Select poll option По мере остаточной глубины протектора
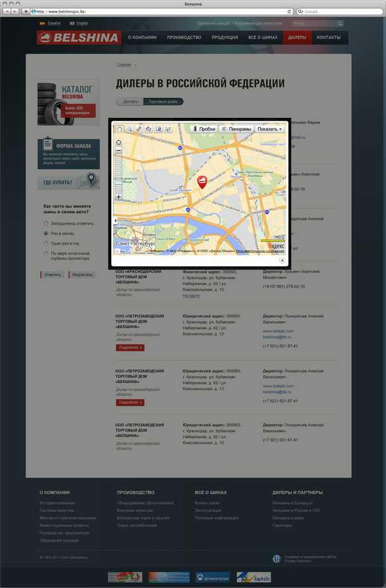The width and height of the screenshot is (386, 588). click(46, 254)
